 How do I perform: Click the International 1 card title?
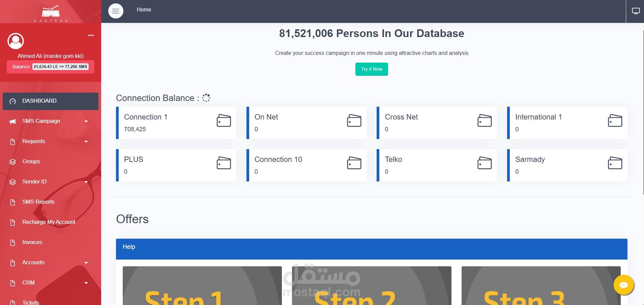click(x=538, y=117)
